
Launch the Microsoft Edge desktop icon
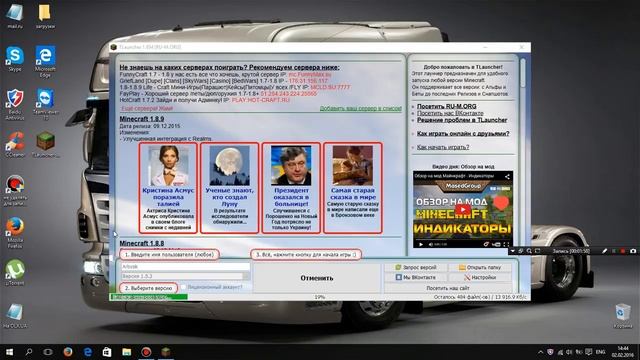click(45, 60)
